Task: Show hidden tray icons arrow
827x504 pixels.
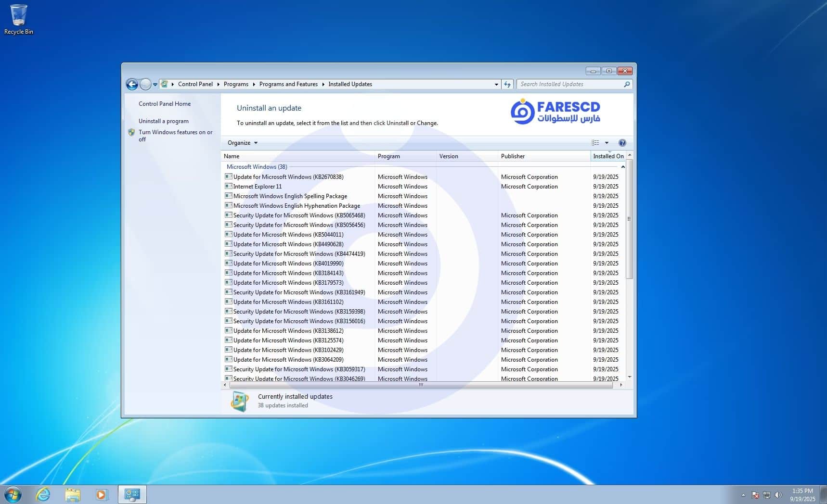Action: point(743,495)
